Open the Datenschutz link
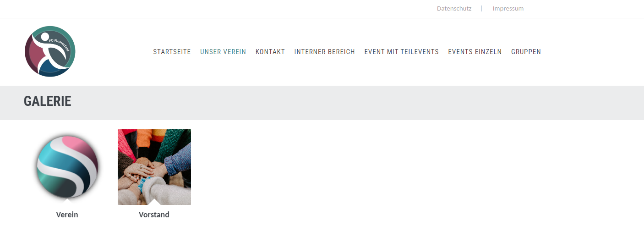This screenshot has height=243, width=644. (x=454, y=8)
